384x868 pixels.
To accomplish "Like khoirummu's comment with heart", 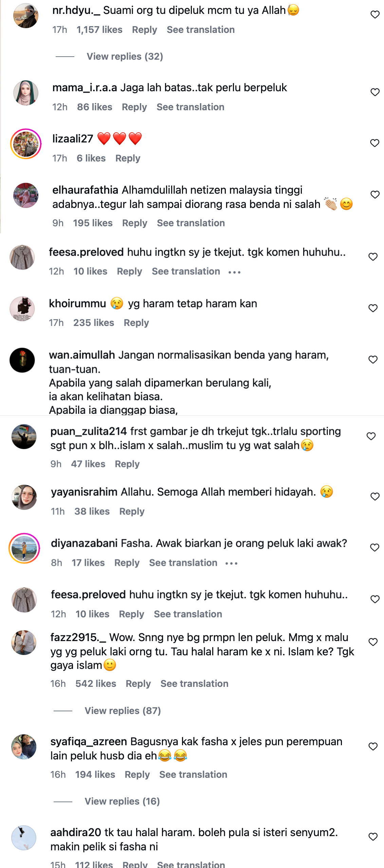I will click(373, 308).
